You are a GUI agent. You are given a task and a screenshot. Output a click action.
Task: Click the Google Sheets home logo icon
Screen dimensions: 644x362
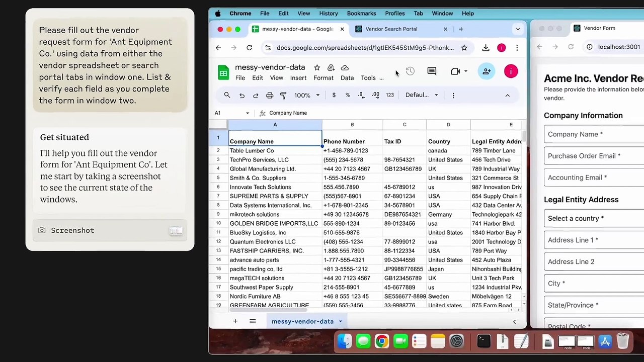pyautogui.click(x=223, y=72)
